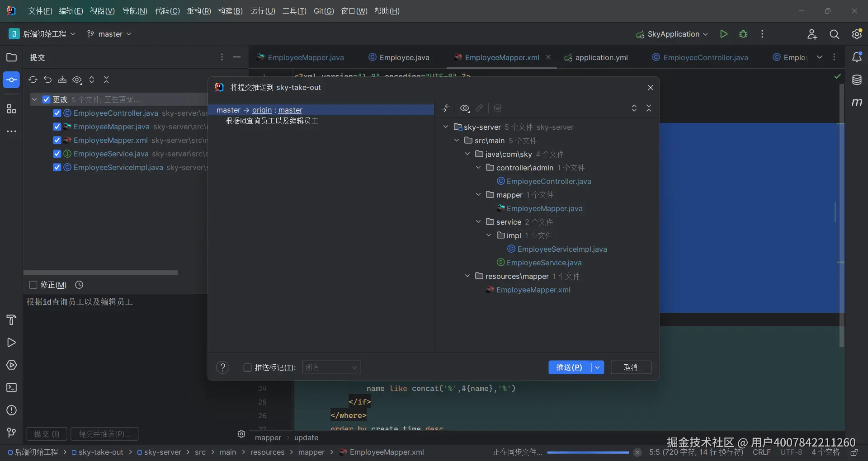Uncheck EmployeeController.java in the changes list
This screenshot has width=868, height=461.
(57, 113)
